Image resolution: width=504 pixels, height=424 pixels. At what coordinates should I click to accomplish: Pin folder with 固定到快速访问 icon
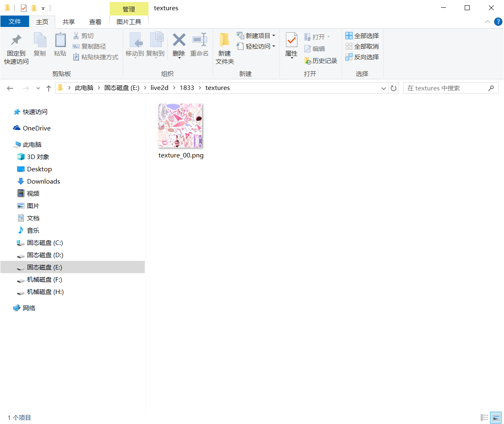tap(16, 48)
